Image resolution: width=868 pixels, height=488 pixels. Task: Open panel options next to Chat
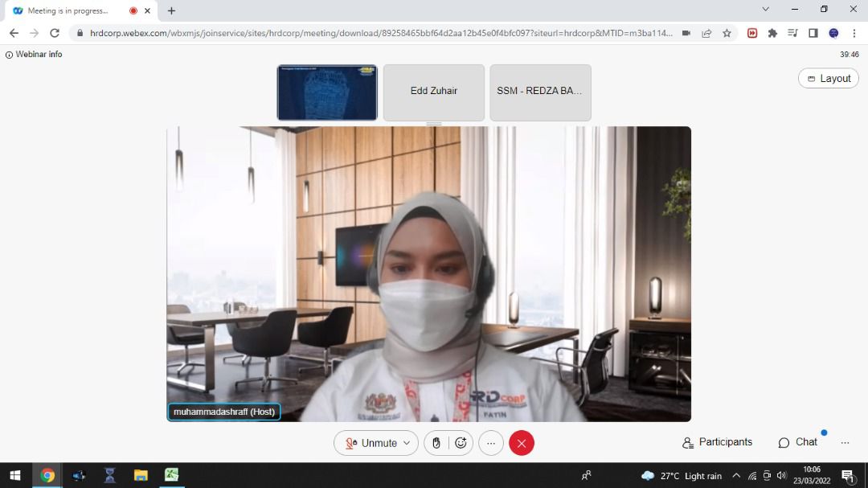[845, 443]
